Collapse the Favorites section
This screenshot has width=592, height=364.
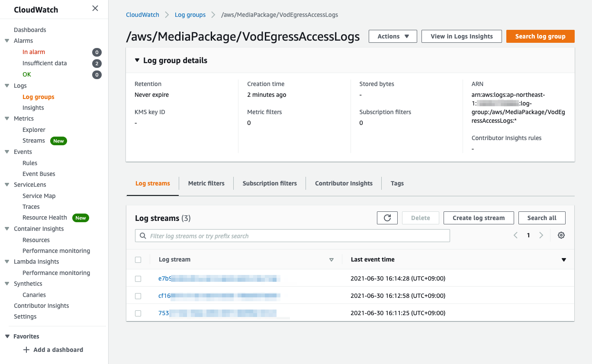pyautogui.click(x=7, y=336)
